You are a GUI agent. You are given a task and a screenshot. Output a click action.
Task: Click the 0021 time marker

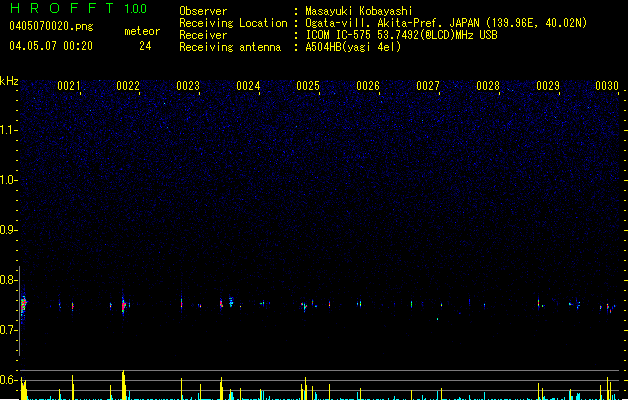point(69,86)
